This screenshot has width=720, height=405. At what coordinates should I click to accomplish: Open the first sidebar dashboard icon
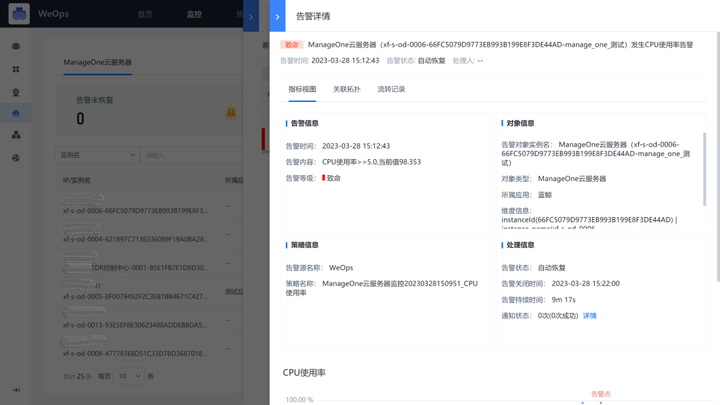16,46
